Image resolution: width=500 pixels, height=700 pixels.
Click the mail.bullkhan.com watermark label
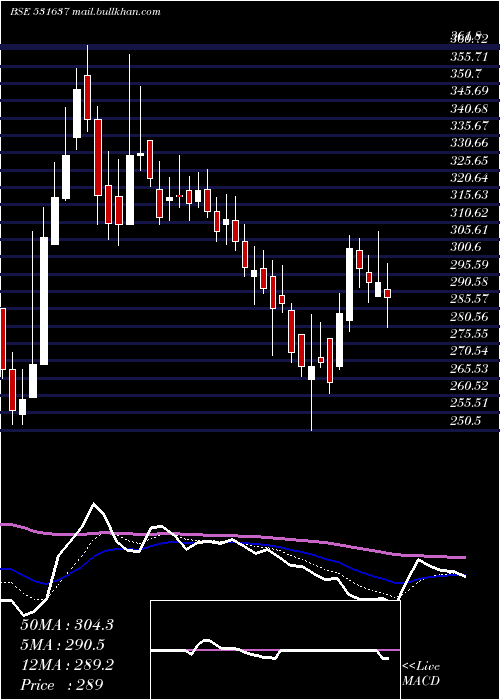(115, 12)
